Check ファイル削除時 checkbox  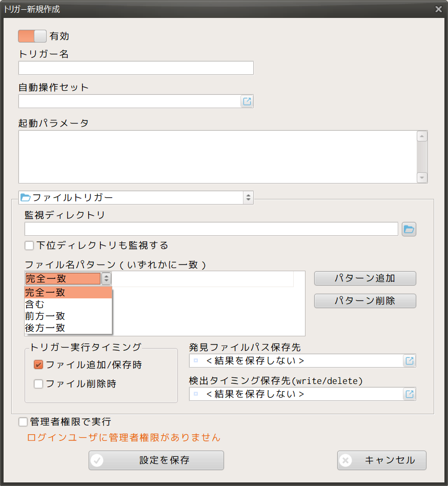38,384
